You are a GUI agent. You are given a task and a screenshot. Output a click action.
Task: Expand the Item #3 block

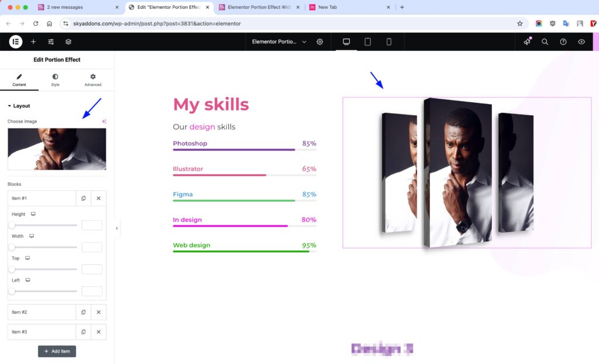42,332
